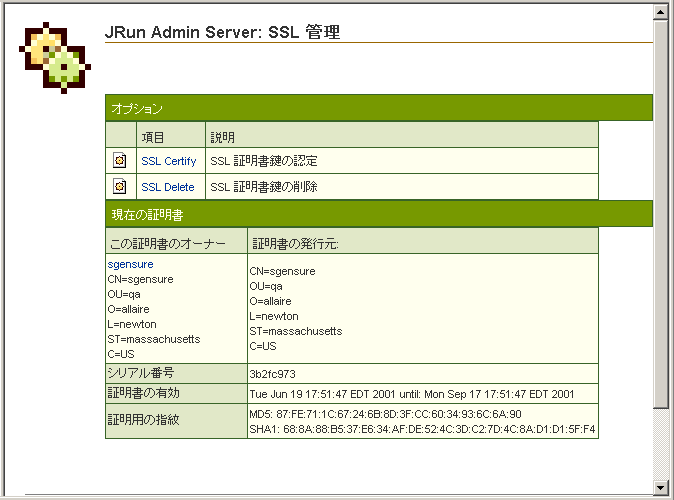The height and width of the screenshot is (500, 674).
Task: Click the icon beside SSL Certify
Action: coord(120,160)
